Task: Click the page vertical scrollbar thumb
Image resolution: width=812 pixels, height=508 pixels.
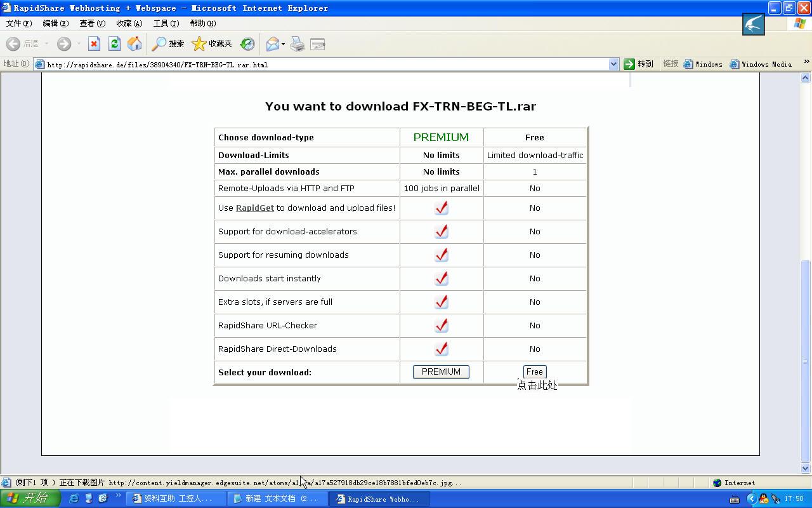Action: [806, 359]
